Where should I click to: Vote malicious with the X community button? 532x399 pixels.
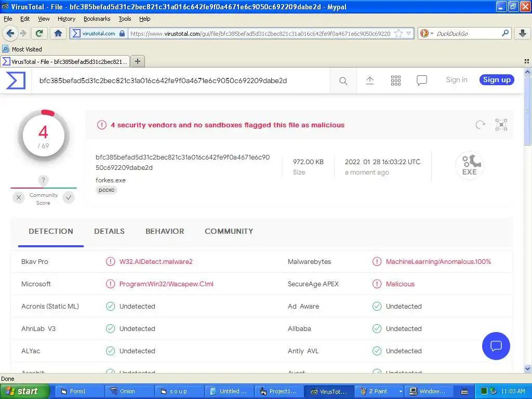(x=19, y=197)
